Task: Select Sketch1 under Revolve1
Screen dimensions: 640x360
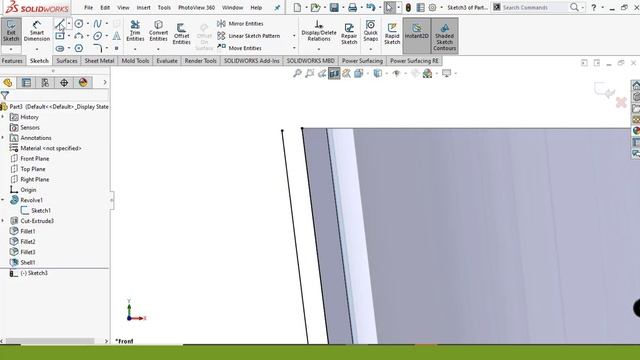Action: coord(36,210)
